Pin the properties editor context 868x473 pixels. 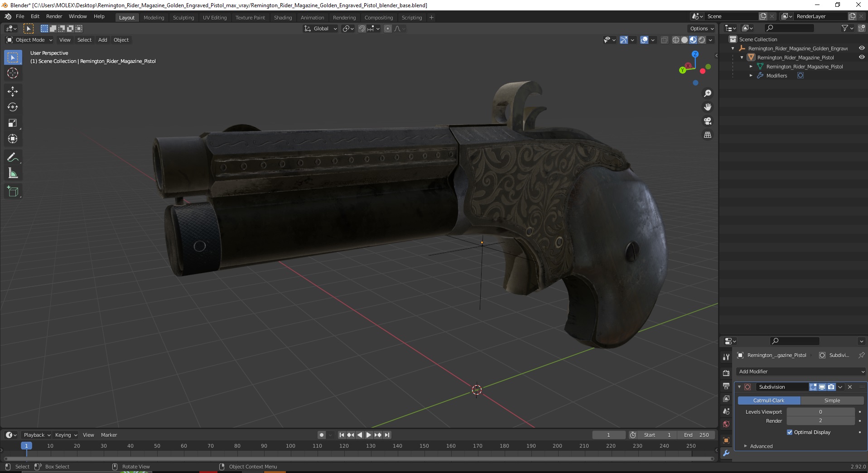pos(861,355)
